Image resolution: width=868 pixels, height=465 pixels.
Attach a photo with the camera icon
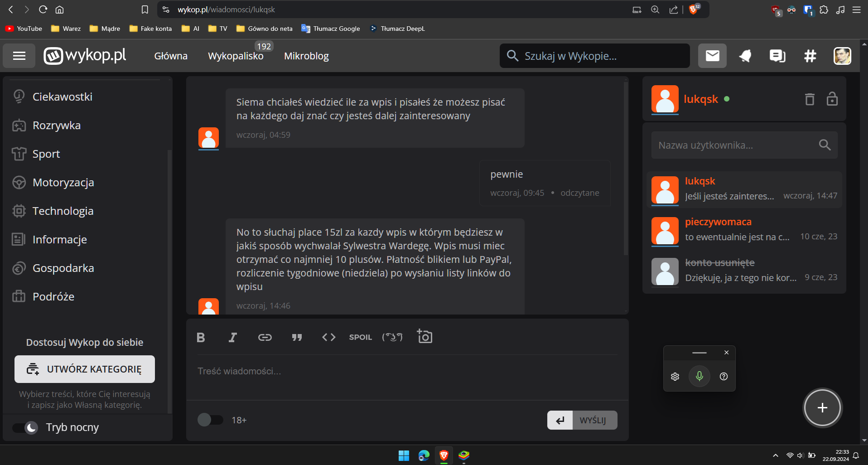[x=424, y=336]
